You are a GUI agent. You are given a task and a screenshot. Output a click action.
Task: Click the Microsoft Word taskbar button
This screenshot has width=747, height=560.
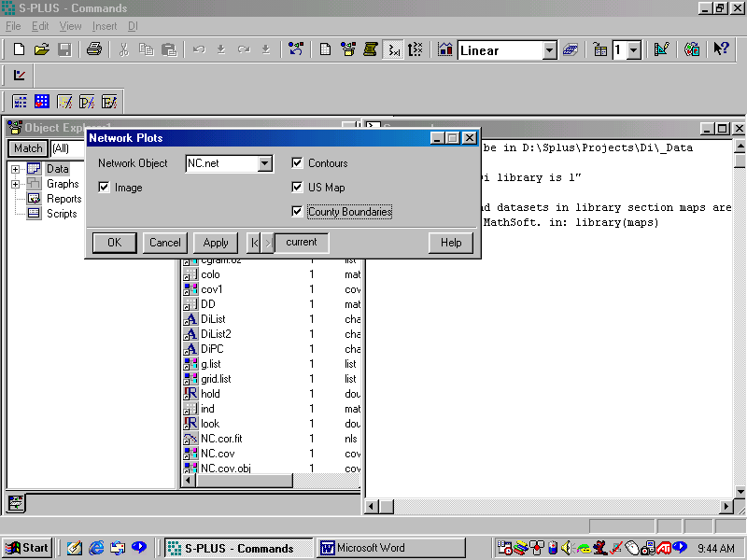390,548
